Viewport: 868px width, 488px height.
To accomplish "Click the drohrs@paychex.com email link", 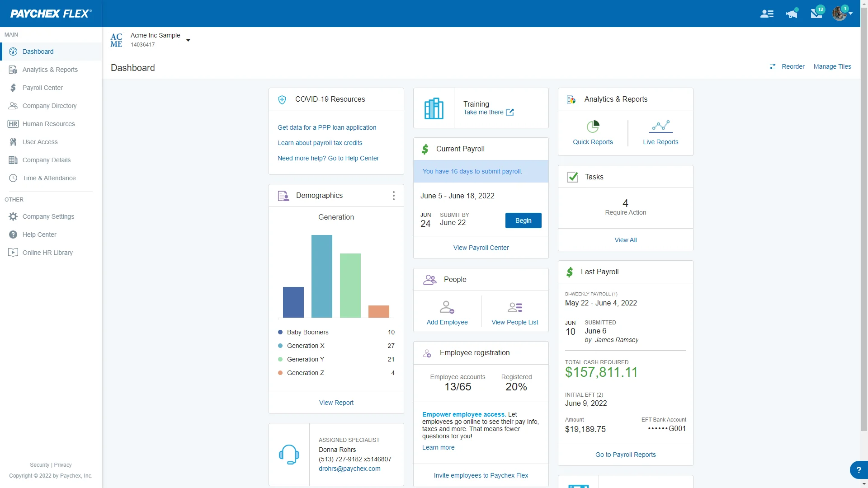I will click(349, 469).
